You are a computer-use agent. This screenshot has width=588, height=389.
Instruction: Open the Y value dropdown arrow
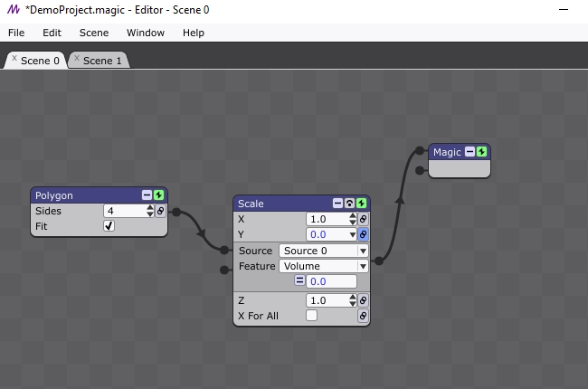pos(353,235)
